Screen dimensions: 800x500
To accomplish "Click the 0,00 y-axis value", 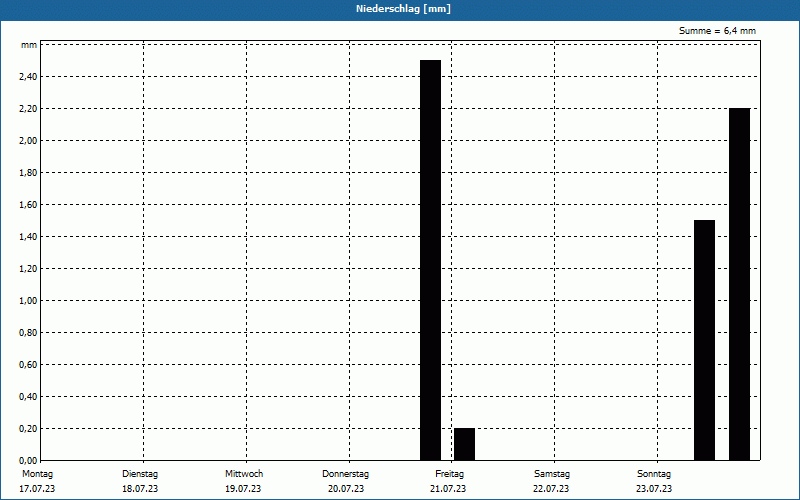I will point(28,461).
